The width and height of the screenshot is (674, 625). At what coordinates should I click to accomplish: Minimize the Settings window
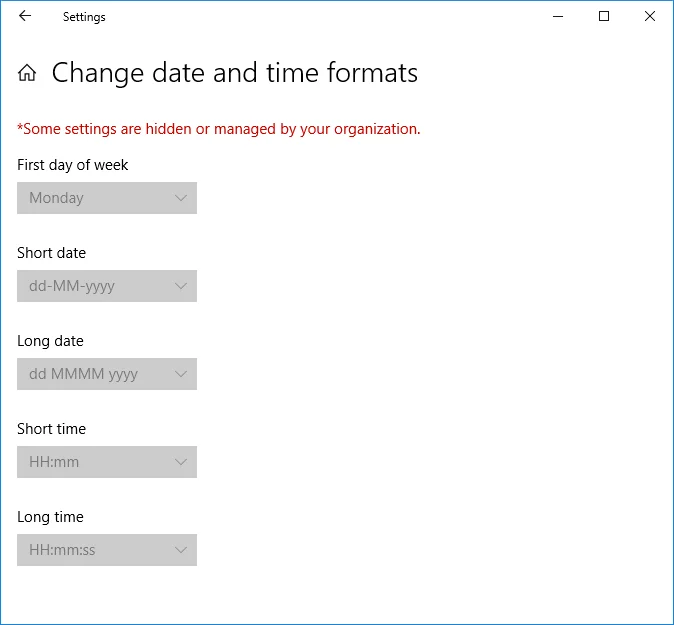pyautogui.click(x=558, y=16)
